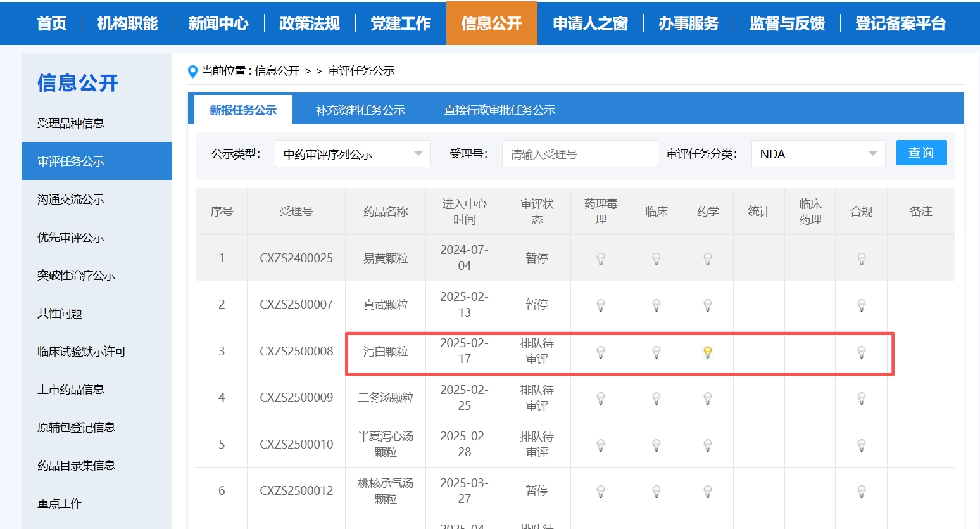This screenshot has height=529, width=980.
Task: Open 突破性治疗公示 in the sidebar
Action: click(x=77, y=275)
